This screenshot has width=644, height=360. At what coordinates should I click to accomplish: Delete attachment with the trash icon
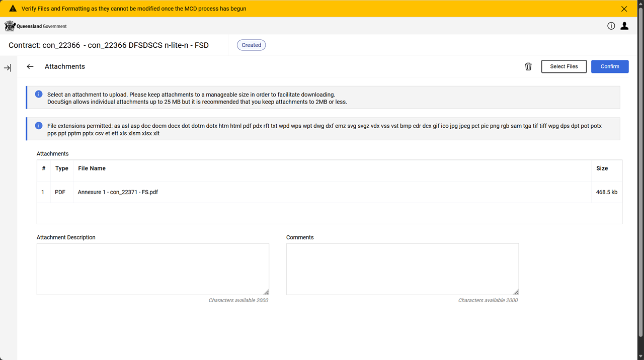[x=528, y=66]
